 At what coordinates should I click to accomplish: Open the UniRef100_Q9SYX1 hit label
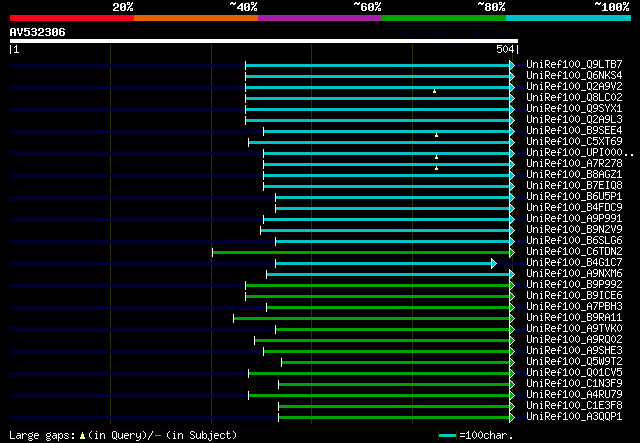tap(574, 108)
